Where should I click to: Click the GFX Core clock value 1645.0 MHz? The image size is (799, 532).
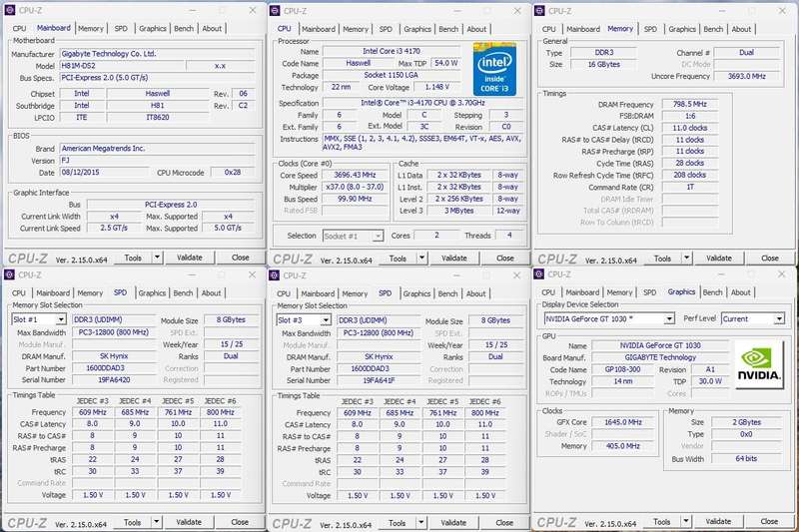(622, 422)
